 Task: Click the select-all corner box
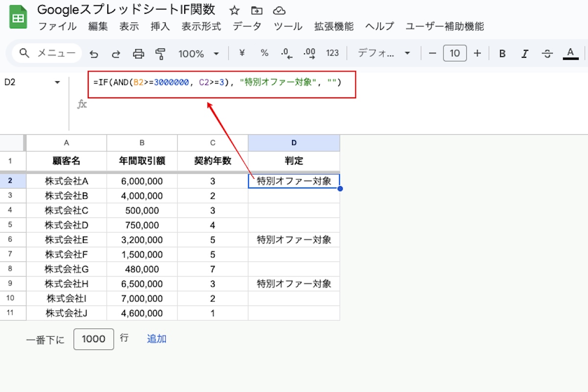[x=12, y=143]
